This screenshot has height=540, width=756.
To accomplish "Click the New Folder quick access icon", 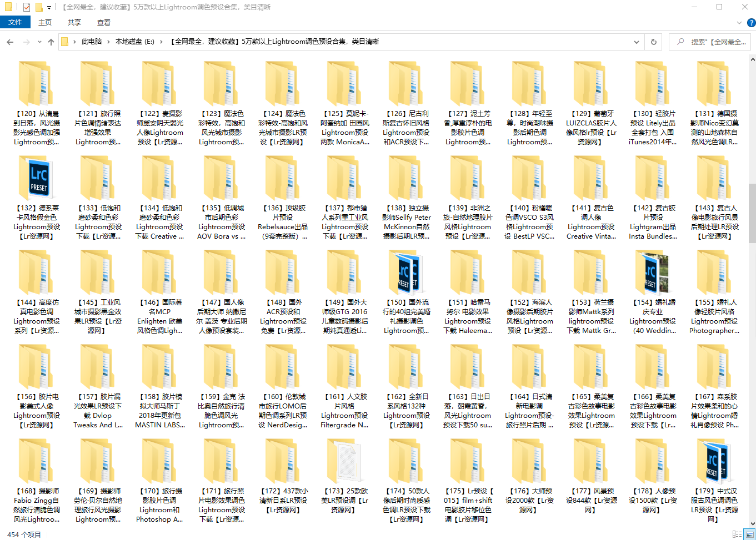I will pos(39,7).
